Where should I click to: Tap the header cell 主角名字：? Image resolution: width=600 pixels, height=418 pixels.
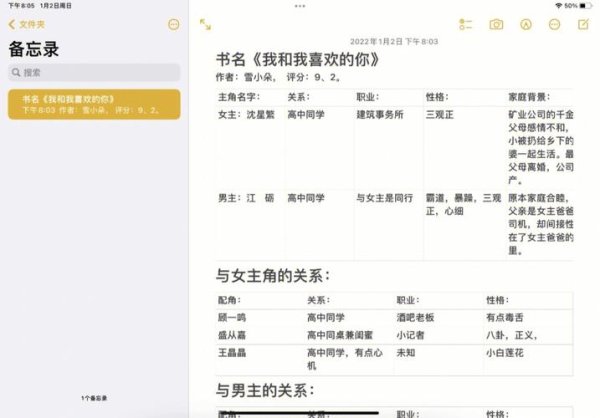[x=239, y=97]
